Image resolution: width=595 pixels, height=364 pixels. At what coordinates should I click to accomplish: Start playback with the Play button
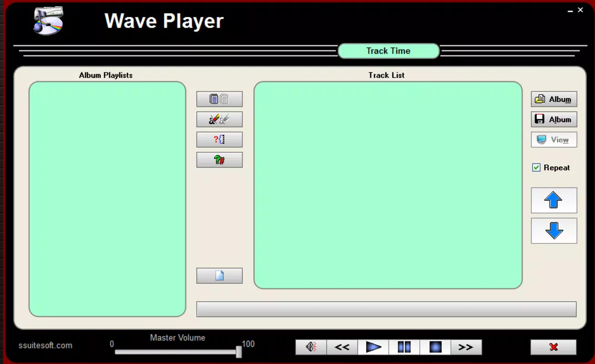click(373, 347)
